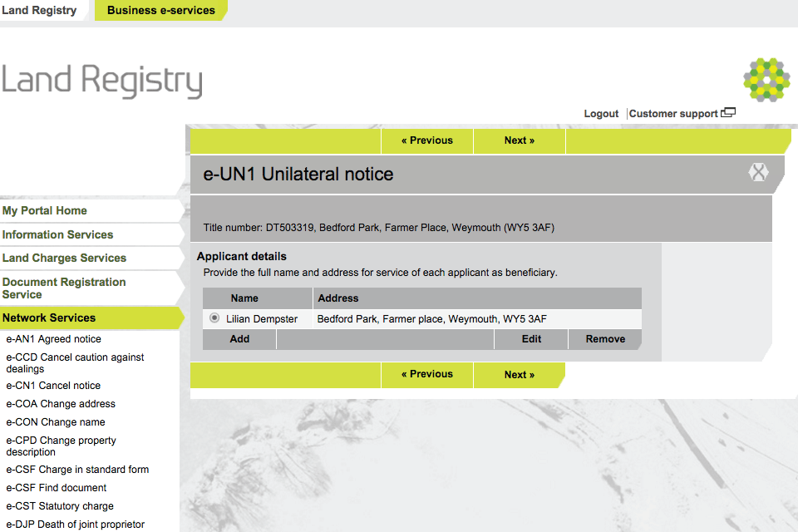The height and width of the screenshot is (532, 798).
Task: Open My Portal Home
Action: point(45,211)
